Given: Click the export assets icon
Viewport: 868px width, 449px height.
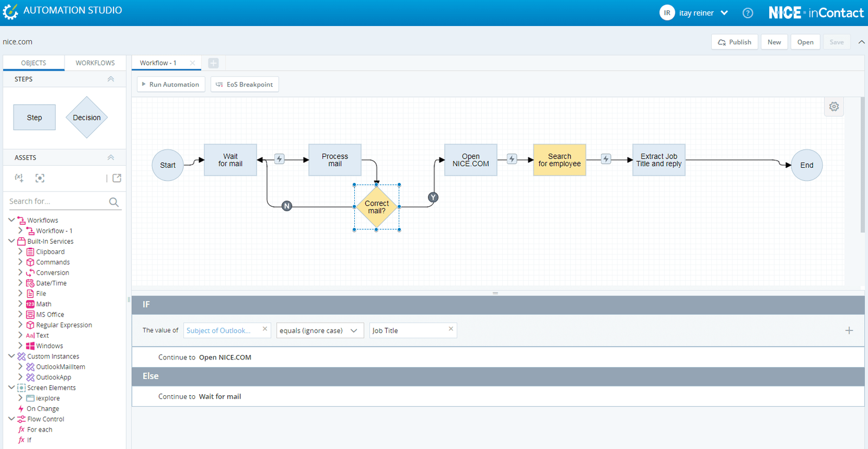Looking at the screenshot, I should (x=117, y=178).
